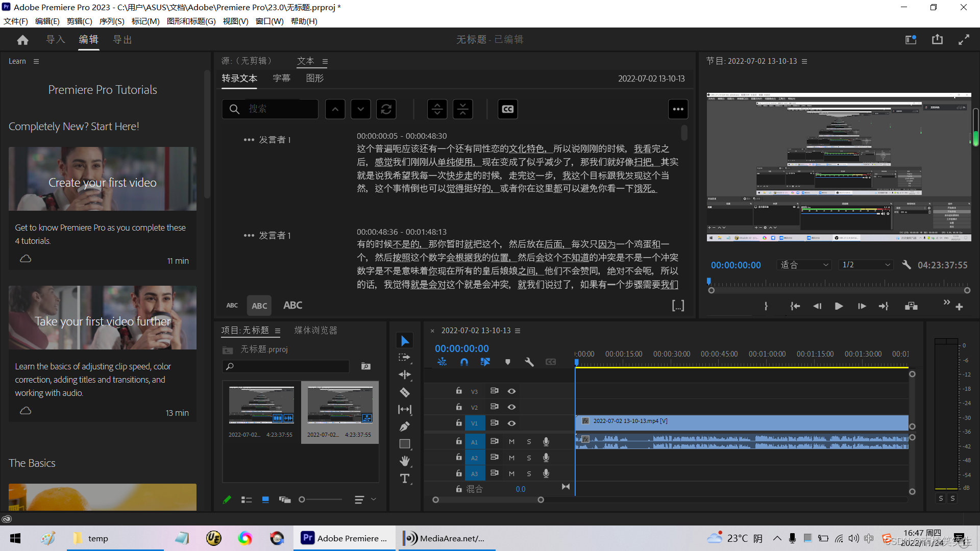Open timeline display settings wrench
Viewport: 980px width, 551px height.
(x=529, y=362)
